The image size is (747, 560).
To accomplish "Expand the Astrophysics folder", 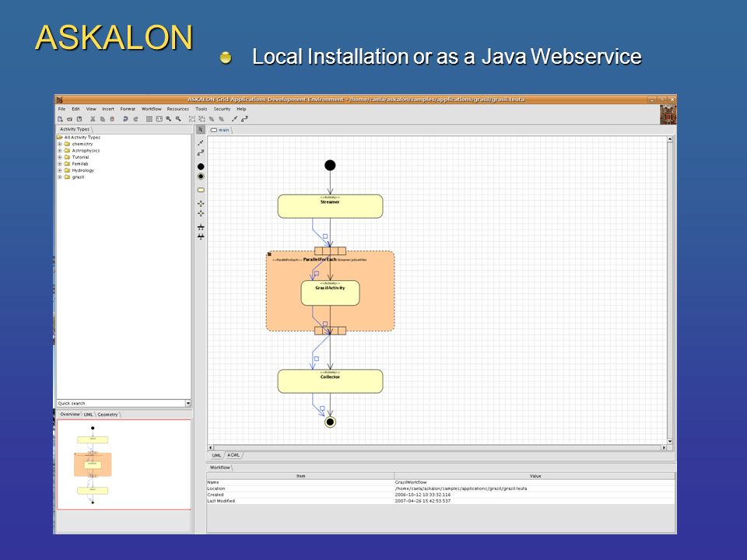I will [x=60, y=150].
